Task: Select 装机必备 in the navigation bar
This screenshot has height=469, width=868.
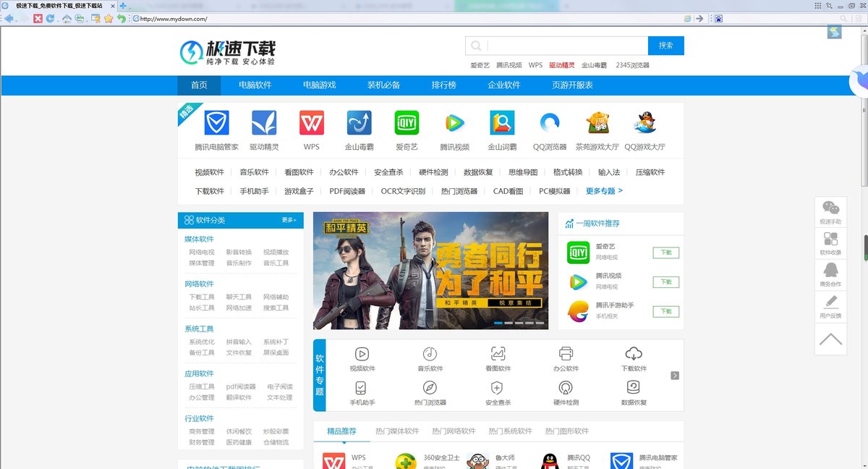Action: click(384, 85)
